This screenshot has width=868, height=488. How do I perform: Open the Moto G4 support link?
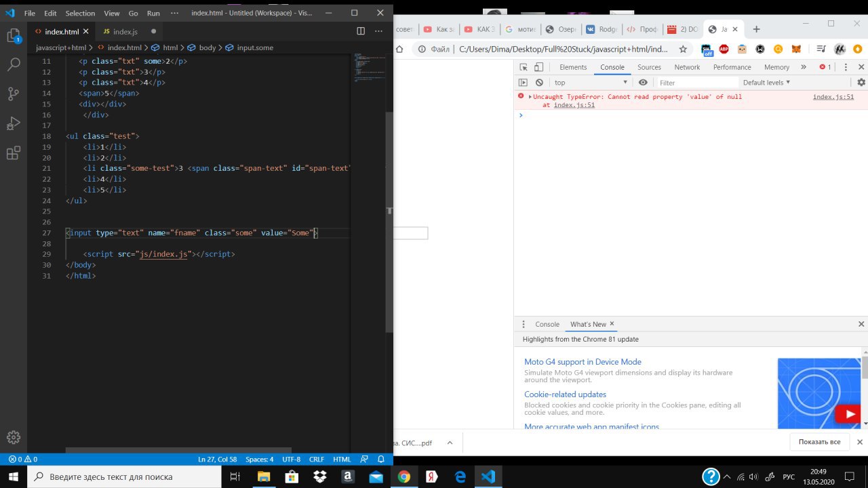[583, 362]
